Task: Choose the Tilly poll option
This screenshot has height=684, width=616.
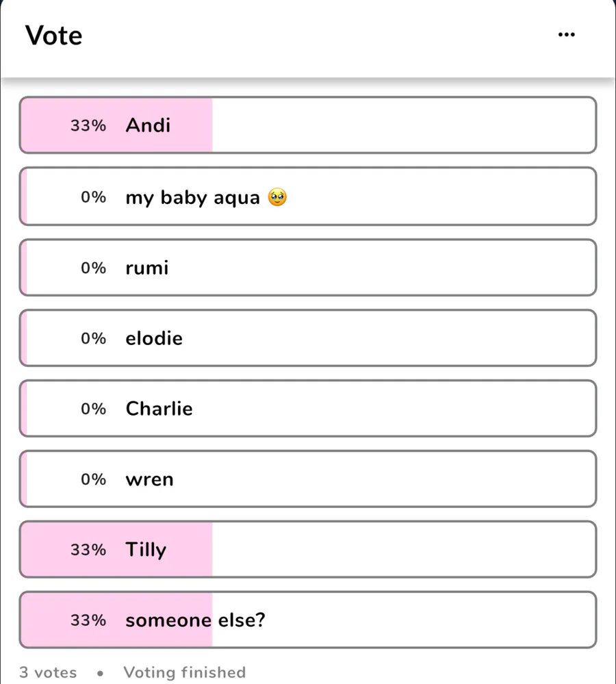Action: (x=308, y=550)
